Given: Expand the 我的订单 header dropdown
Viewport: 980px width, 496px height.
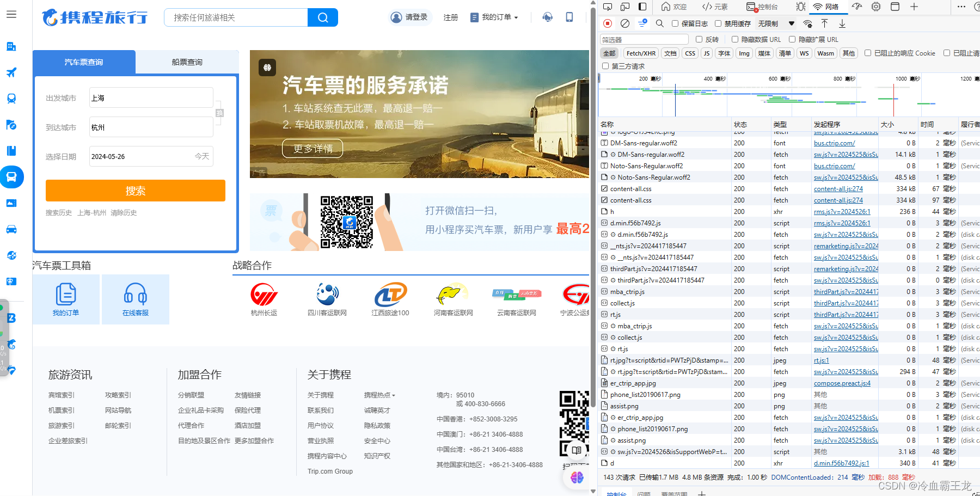Looking at the screenshot, I should pos(494,17).
